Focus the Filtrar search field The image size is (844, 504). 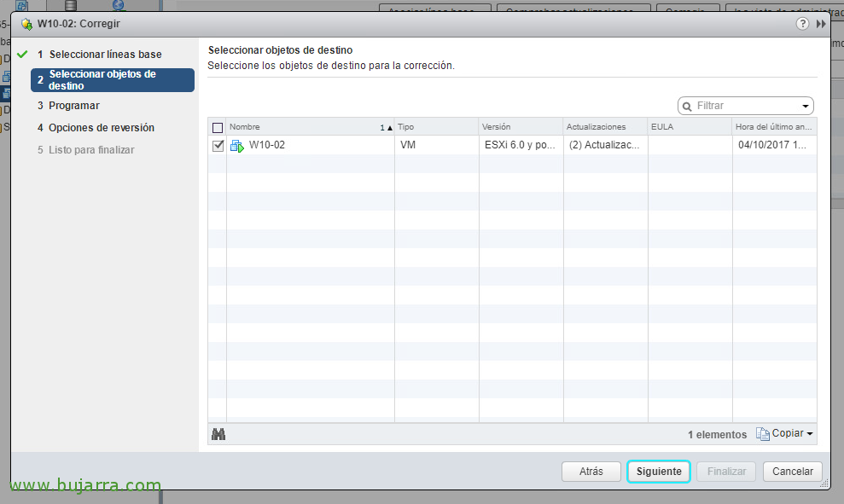click(746, 106)
